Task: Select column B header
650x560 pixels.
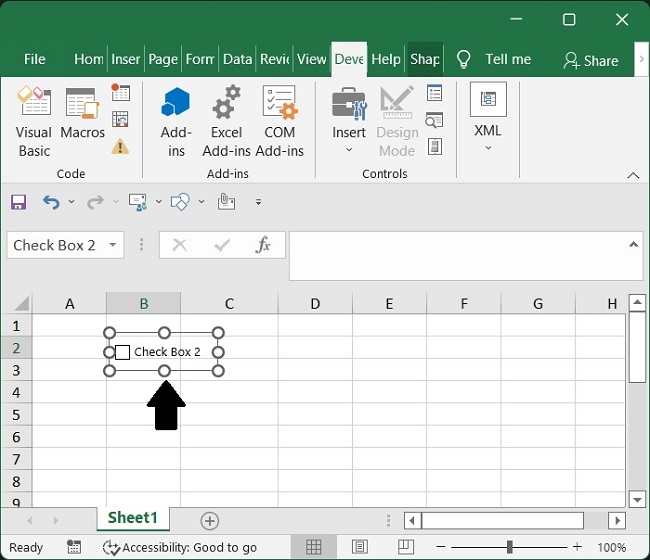Action: click(143, 303)
